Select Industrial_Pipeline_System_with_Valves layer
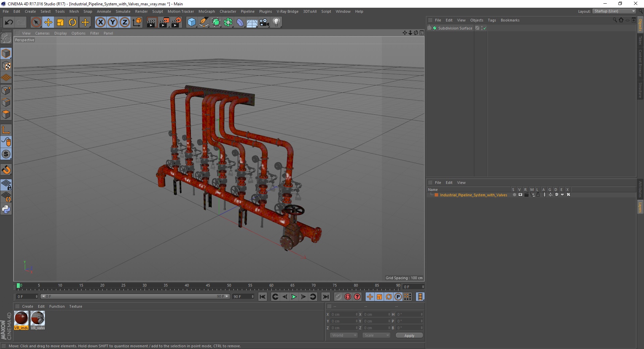 click(473, 195)
